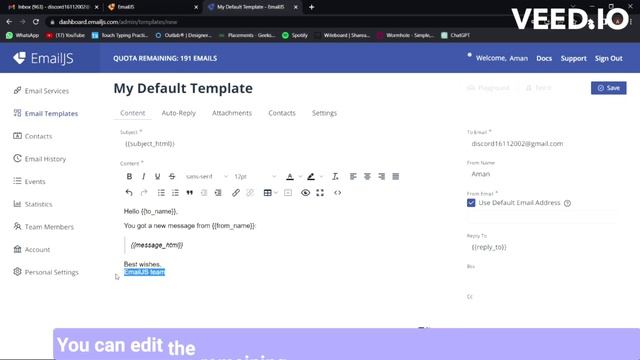Undo the last edit
Screen dimensions: 640x360
pos(129,193)
